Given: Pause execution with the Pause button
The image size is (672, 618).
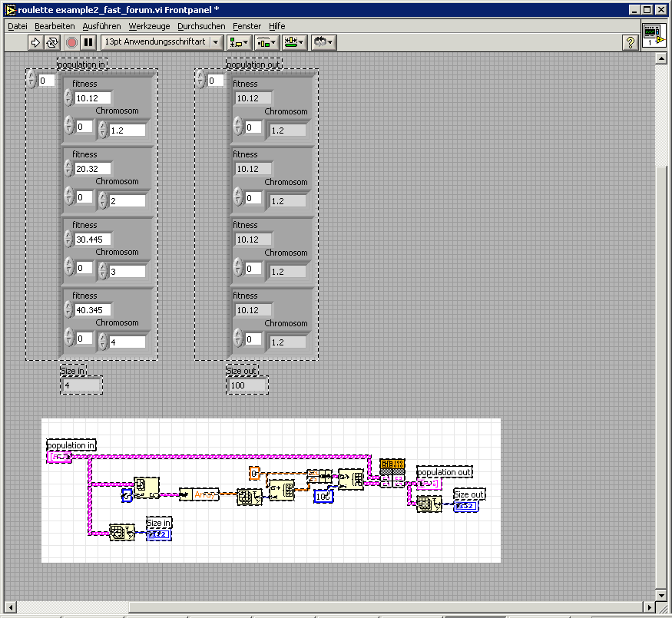Looking at the screenshot, I should (88, 42).
